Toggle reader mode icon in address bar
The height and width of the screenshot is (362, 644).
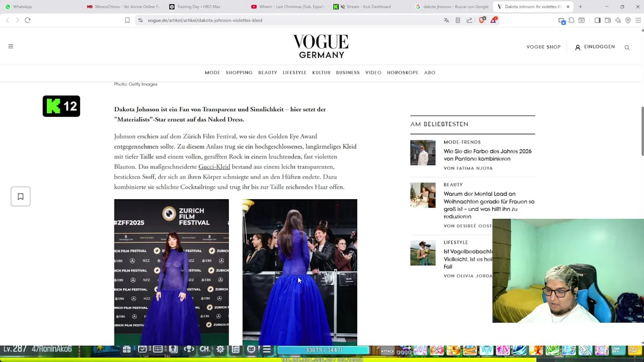pyautogui.click(x=458, y=20)
